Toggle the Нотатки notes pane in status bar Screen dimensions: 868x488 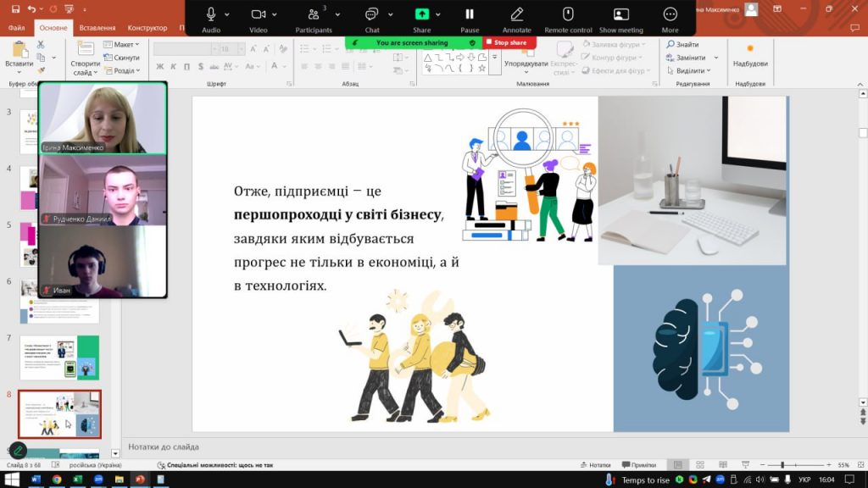pos(596,465)
